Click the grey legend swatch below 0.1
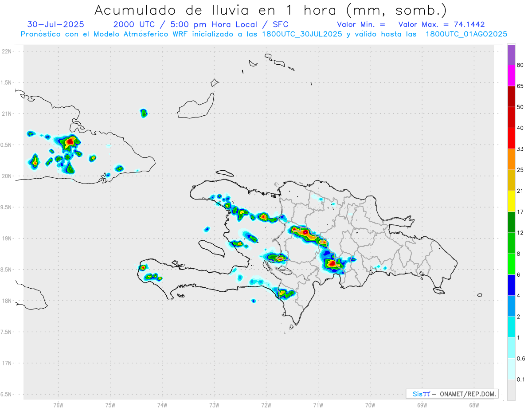532x411 pixels. point(511,390)
